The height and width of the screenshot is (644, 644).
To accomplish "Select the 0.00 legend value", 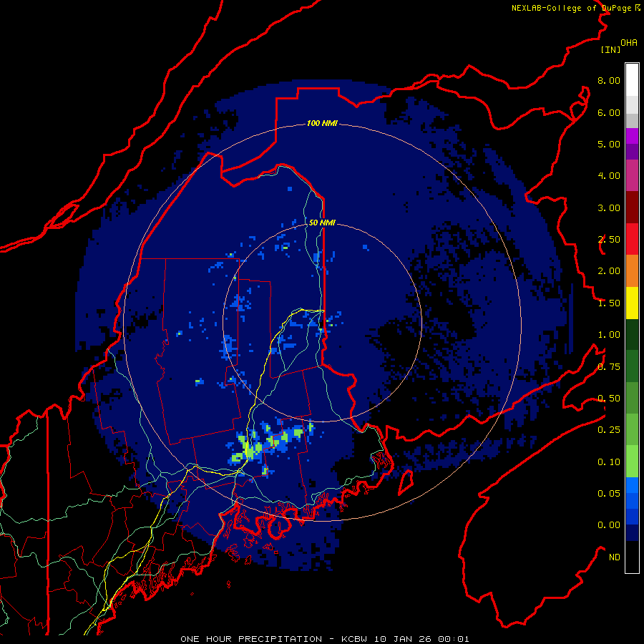I will [x=609, y=525].
